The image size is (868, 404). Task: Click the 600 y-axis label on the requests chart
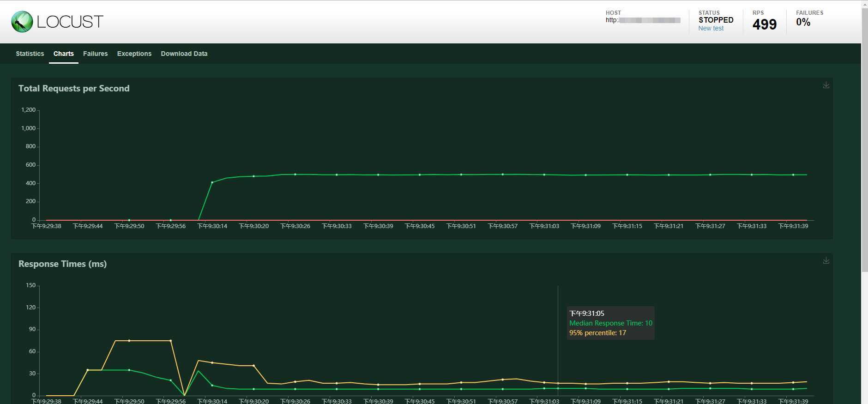point(30,165)
